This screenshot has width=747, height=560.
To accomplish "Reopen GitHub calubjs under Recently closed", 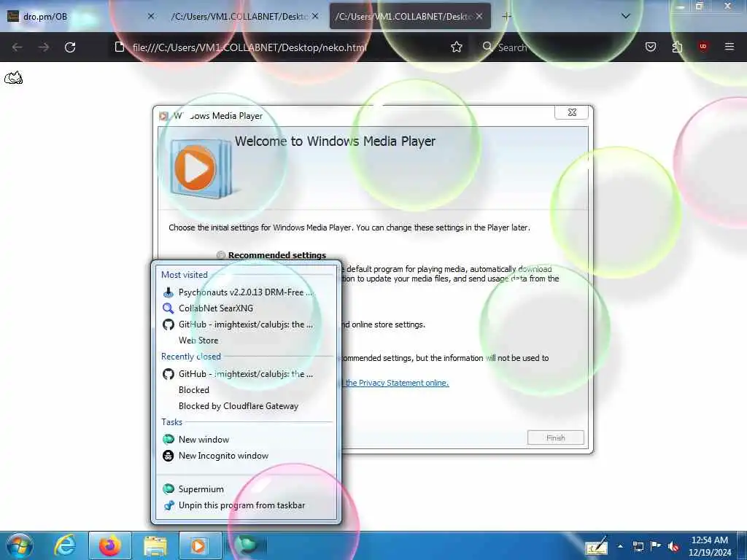I will (246, 374).
